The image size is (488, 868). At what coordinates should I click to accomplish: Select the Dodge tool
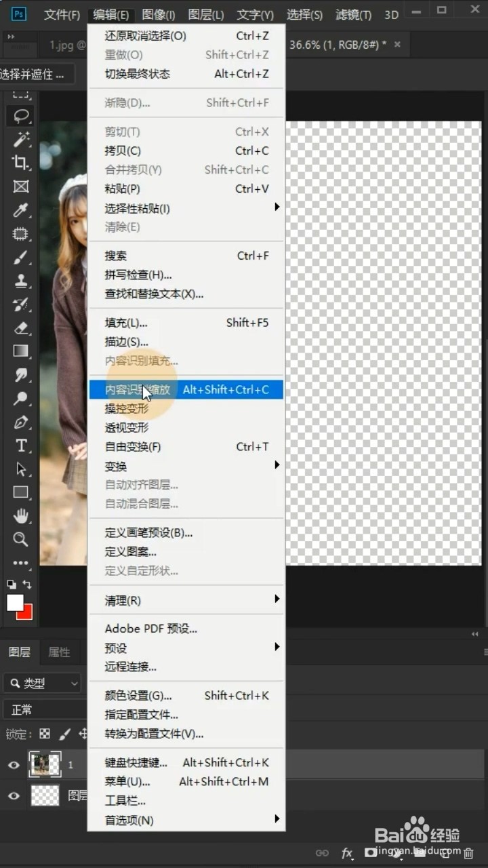(21, 399)
